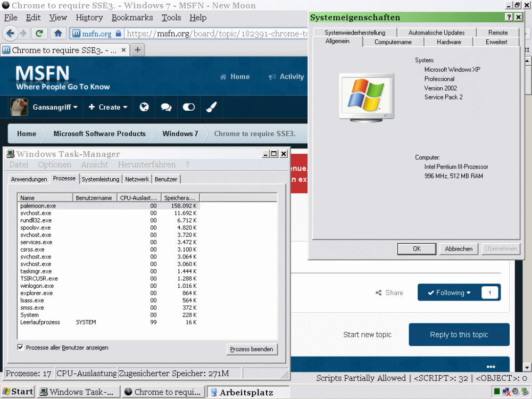Click the browser Back arrow button
The width and height of the screenshot is (532, 399).
pyautogui.click(x=10, y=33)
